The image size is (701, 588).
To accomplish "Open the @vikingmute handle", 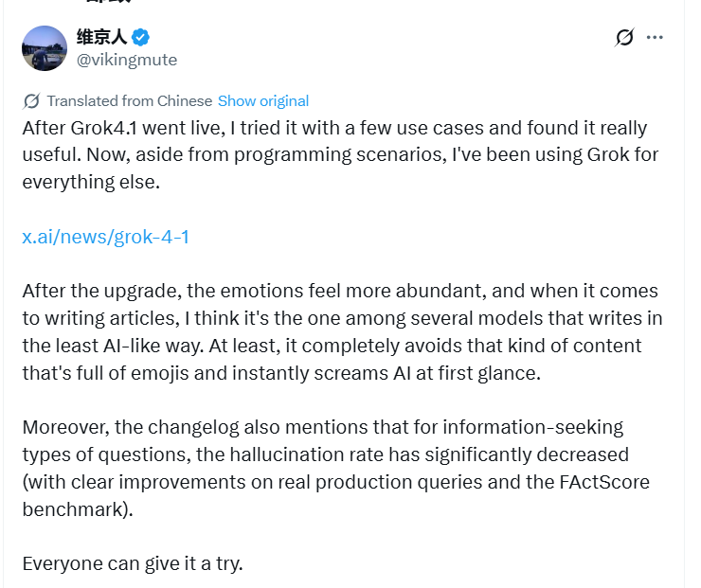I will [x=126, y=60].
